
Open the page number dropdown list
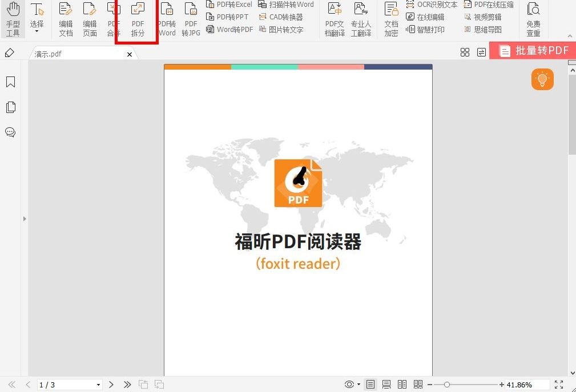tap(97, 384)
